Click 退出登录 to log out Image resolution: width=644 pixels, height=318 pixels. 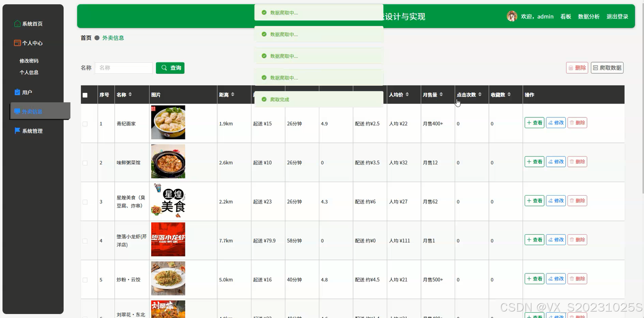[617, 17]
